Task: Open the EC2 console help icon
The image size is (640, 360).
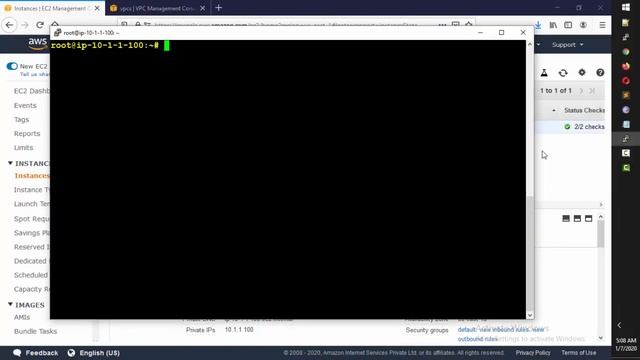Action: [600, 72]
